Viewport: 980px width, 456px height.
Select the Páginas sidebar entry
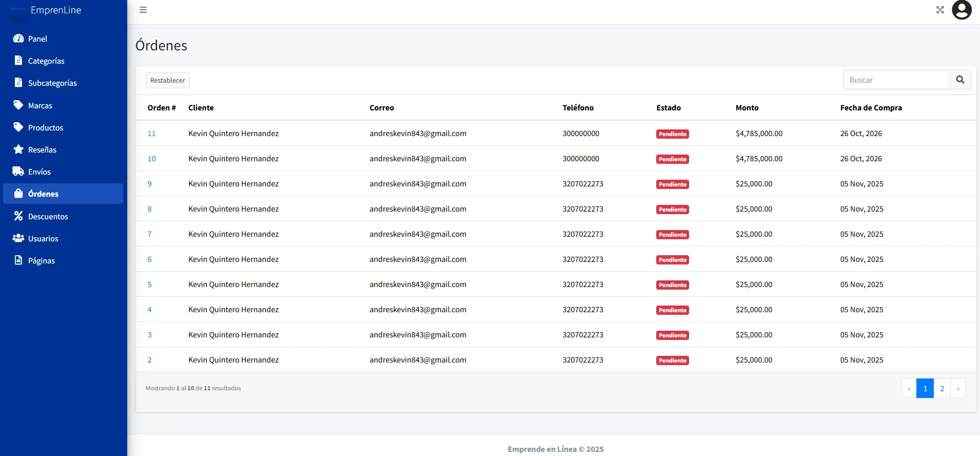coord(63,260)
